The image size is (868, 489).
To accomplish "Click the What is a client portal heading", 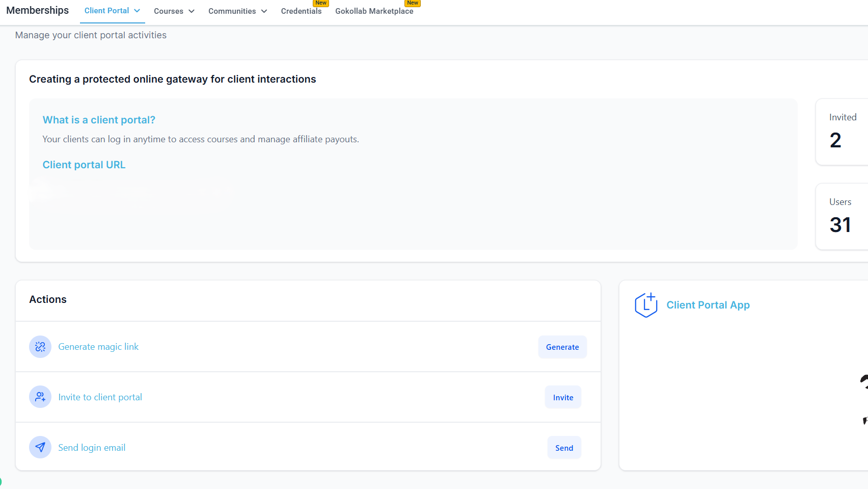I will 99,120.
